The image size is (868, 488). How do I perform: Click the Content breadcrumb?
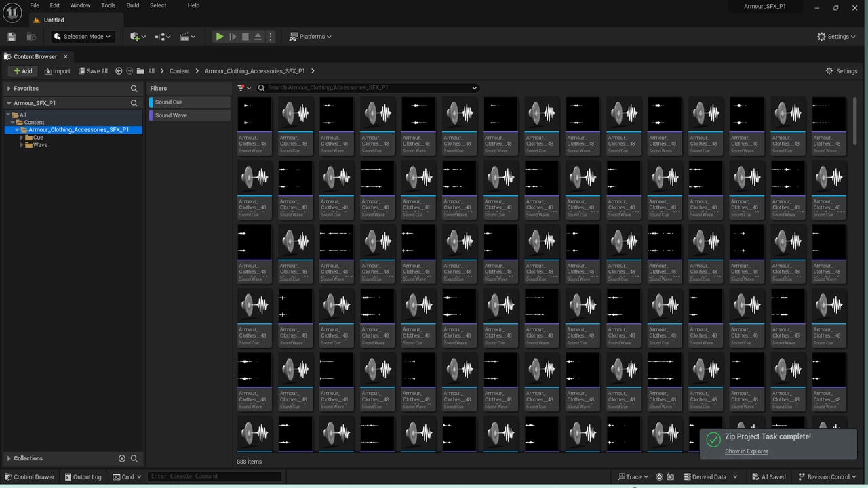[x=180, y=70]
